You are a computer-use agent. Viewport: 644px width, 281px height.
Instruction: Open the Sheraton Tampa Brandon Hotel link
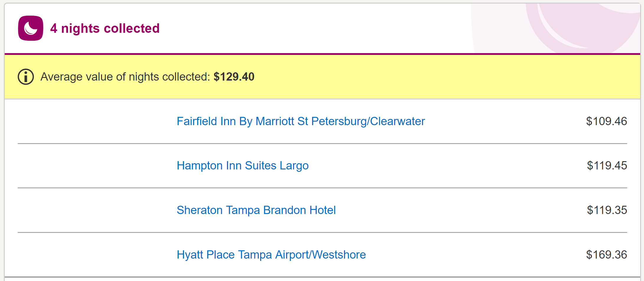click(256, 210)
